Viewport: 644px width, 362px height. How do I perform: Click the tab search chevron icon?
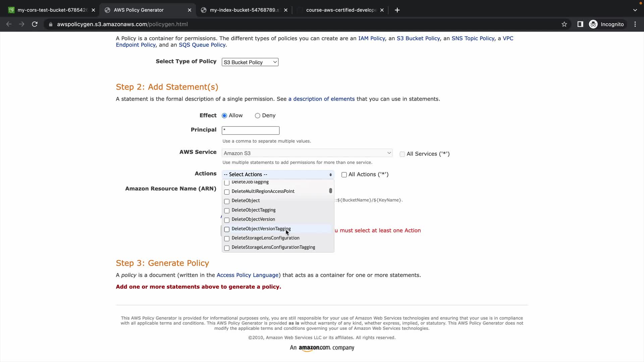(x=635, y=10)
